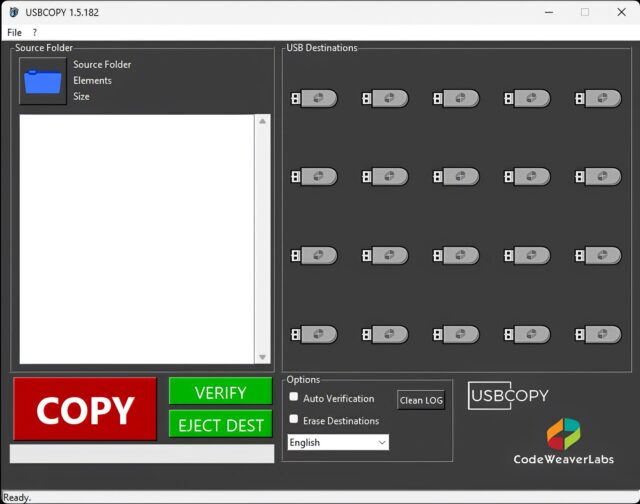The image size is (640, 504).
Task: Click the CodeWeaverLabs colorful logo
Action: (563, 441)
